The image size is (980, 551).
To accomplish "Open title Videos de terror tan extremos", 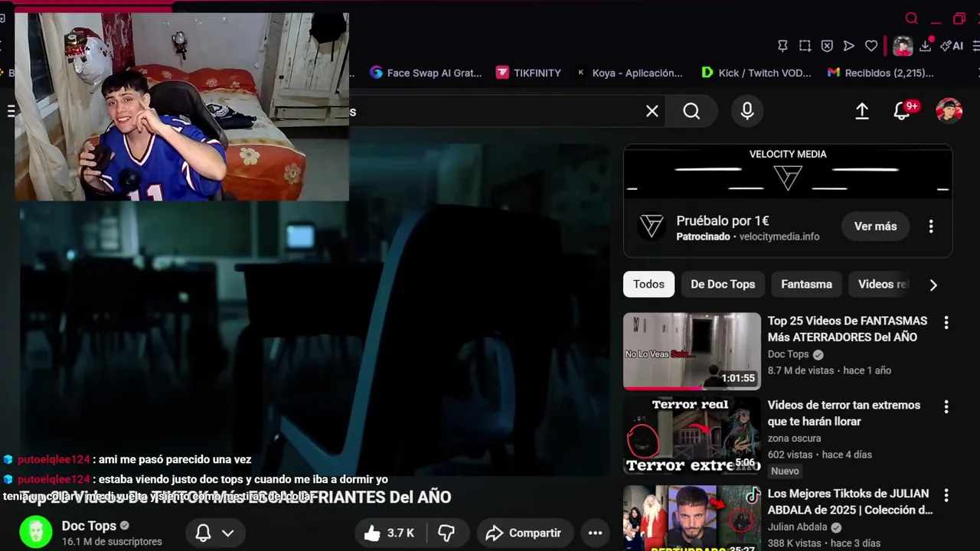I will (844, 413).
